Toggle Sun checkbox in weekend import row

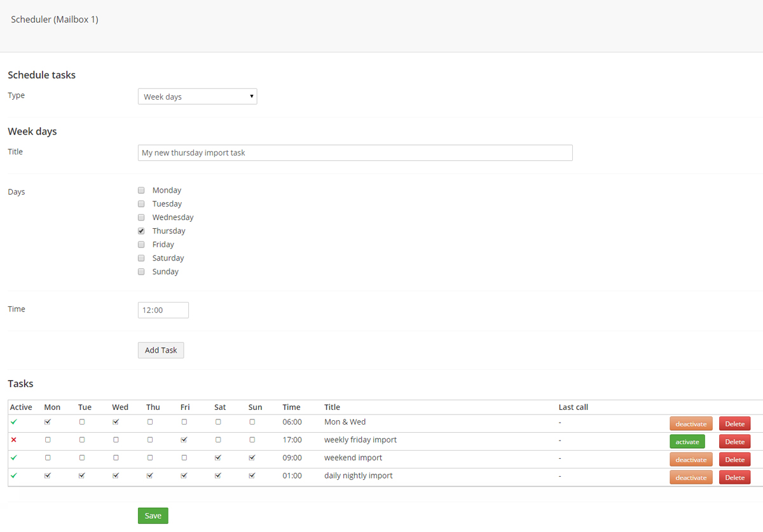click(252, 458)
